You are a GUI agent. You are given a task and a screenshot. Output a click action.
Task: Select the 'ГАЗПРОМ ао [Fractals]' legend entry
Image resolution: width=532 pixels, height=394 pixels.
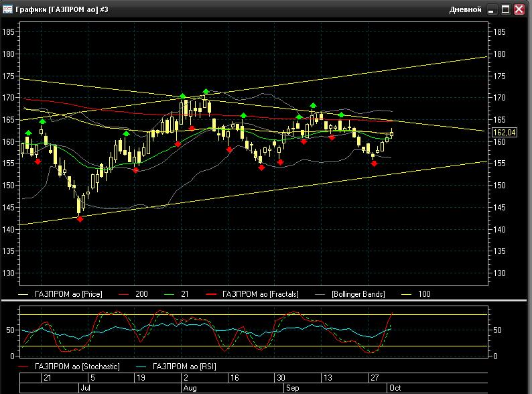[x=260, y=294]
